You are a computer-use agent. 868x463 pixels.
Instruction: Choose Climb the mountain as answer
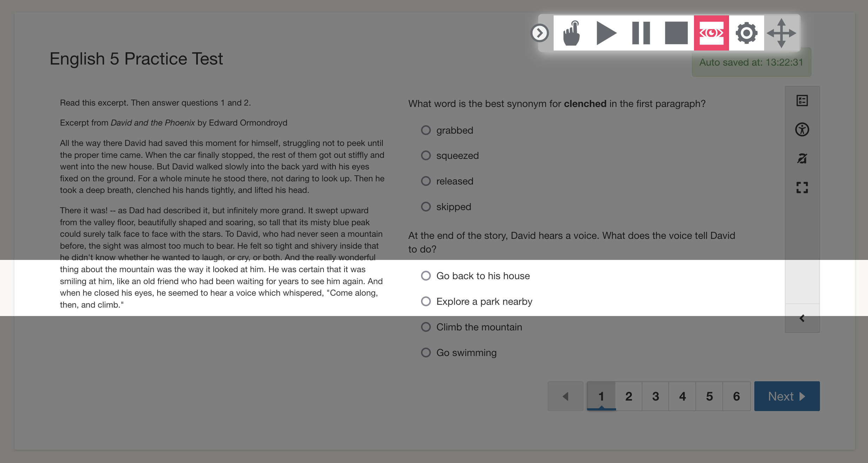click(426, 327)
